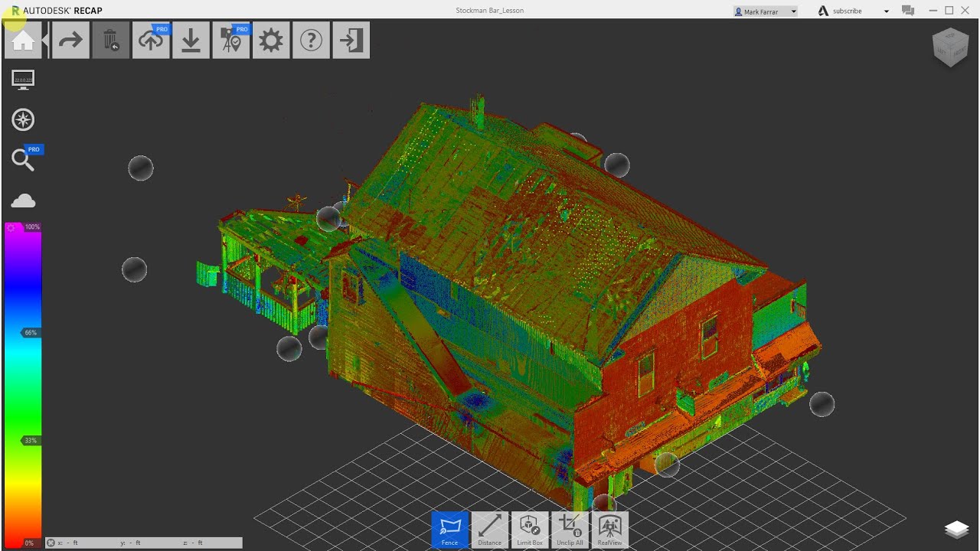Click the Autodesk ReCap logo
Image resolution: width=980 pixels, height=551 pixels.
[x=57, y=11]
